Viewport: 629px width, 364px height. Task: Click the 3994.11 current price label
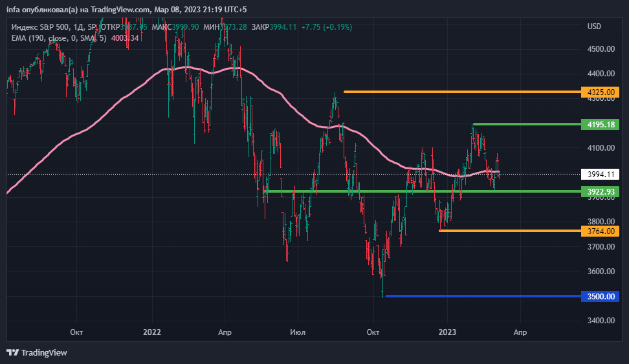(x=600, y=174)
